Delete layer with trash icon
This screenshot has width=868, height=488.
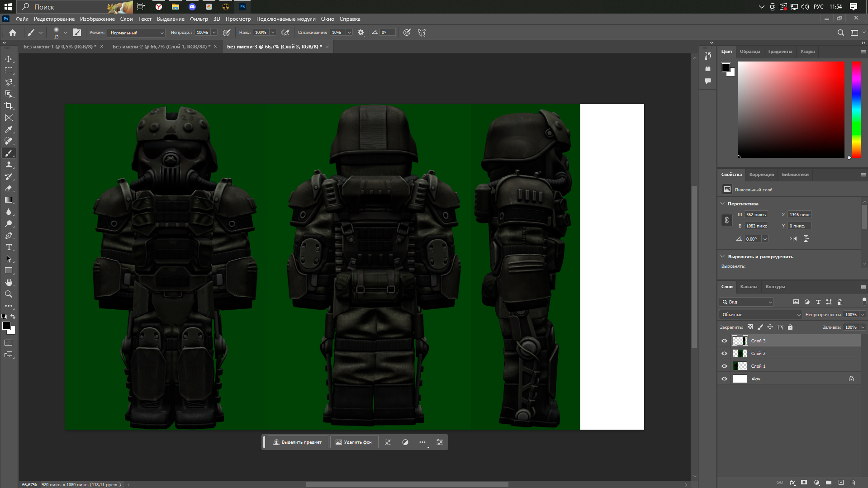pos(853,483)
